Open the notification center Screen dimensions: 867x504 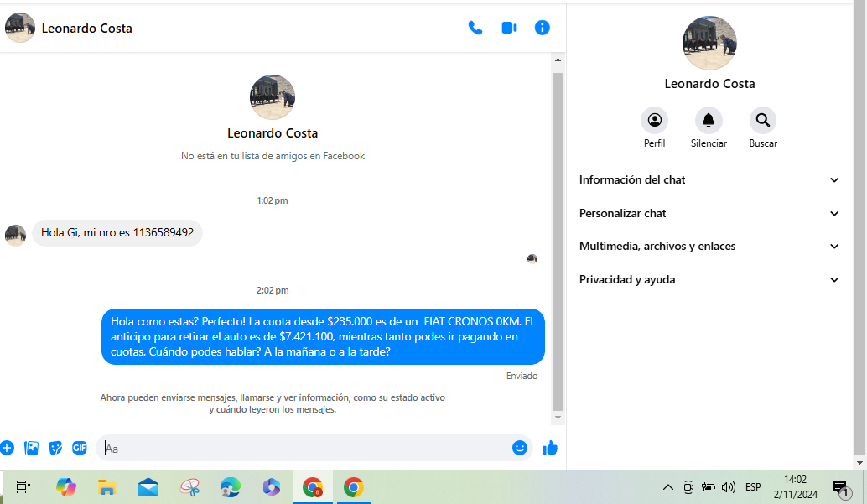point(841,488)
